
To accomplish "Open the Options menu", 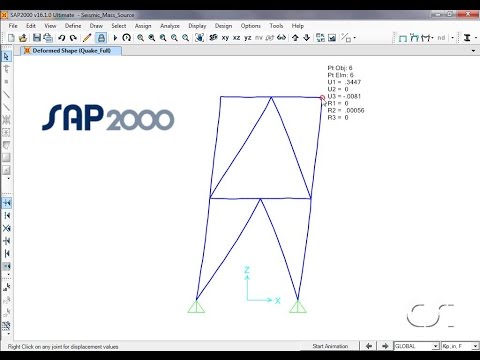I will (x=251, y=26).
